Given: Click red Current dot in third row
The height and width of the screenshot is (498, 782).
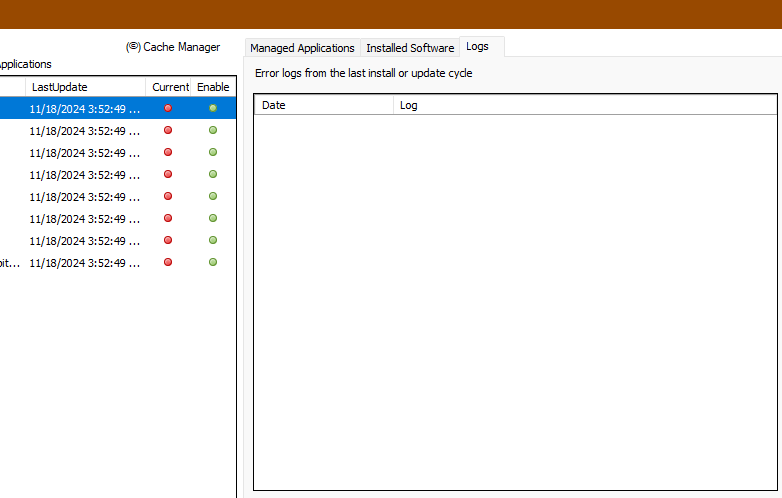Looking at the screenshot, I should click(x=168, y=152).
